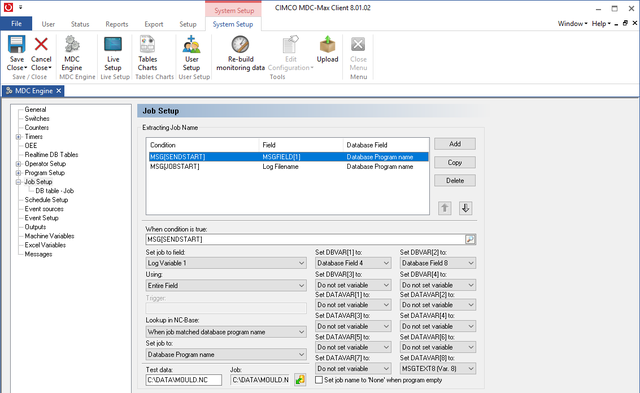Select General in the tree
The width and height of the screenshot is (640, 393).
(35, 109)
